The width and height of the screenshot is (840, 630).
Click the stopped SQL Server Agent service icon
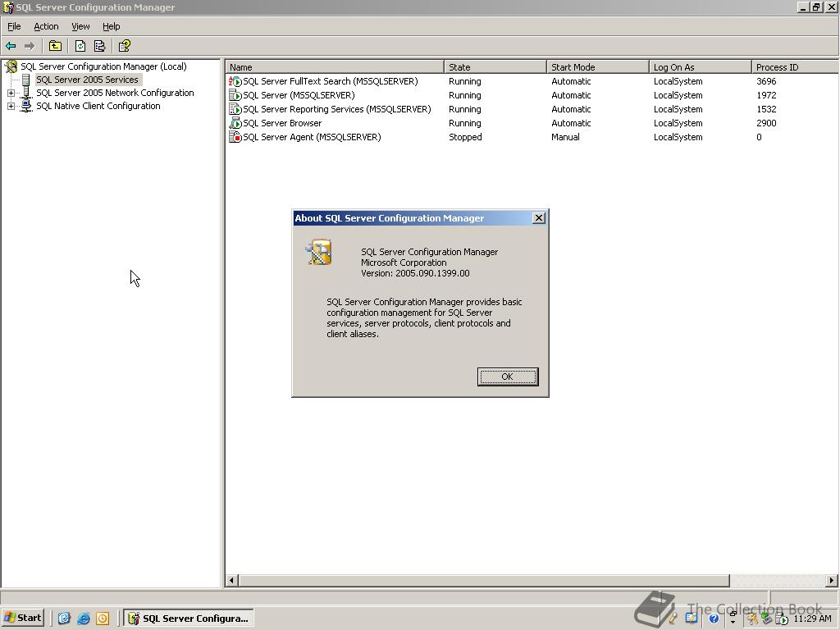(235, 137)
